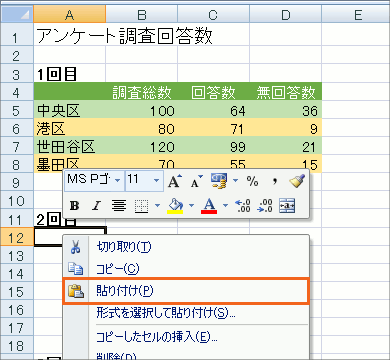Click the 1回目 heading cell
Viewport: 390px width, 360px height.
[x=69, y=74]
